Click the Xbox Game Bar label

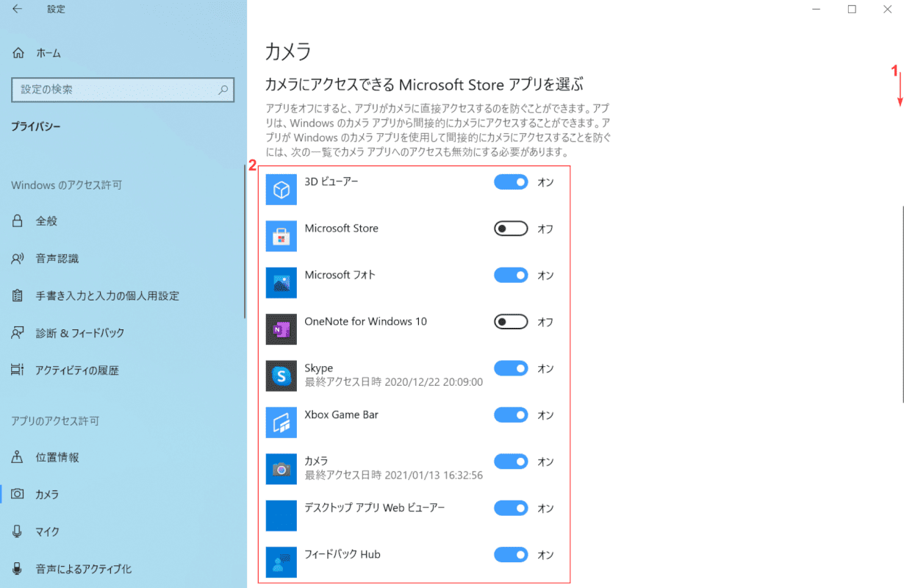[x=342, y=415]
